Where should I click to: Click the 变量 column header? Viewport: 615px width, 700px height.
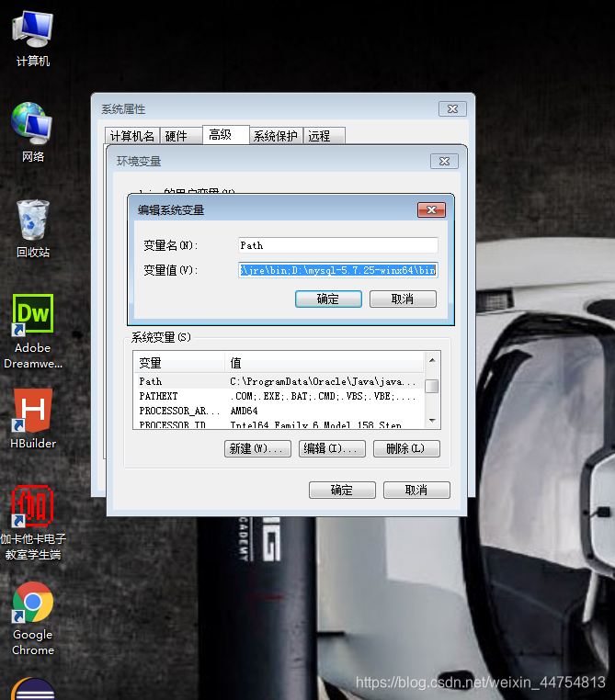coord(178,363)
